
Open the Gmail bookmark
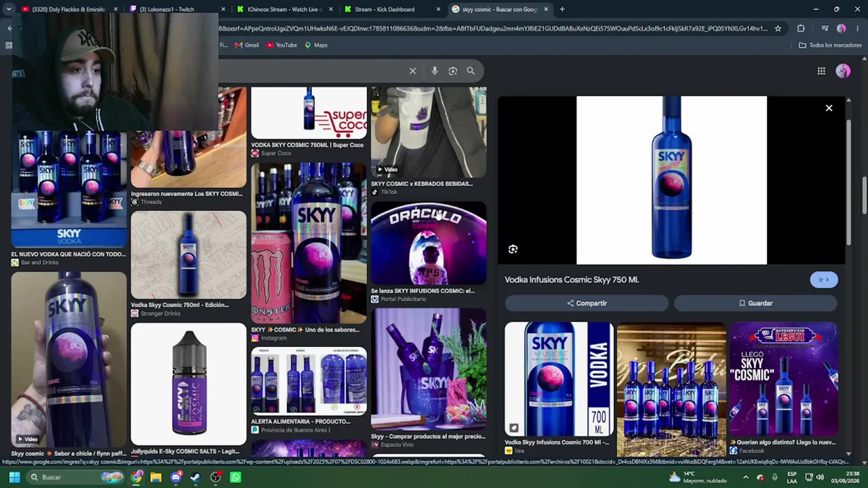[247, 45]
